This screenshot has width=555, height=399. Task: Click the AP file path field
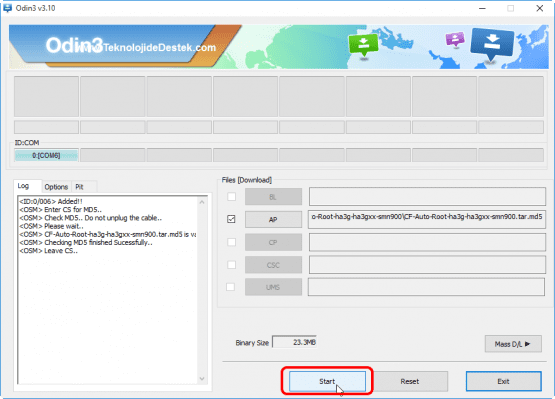427,219
